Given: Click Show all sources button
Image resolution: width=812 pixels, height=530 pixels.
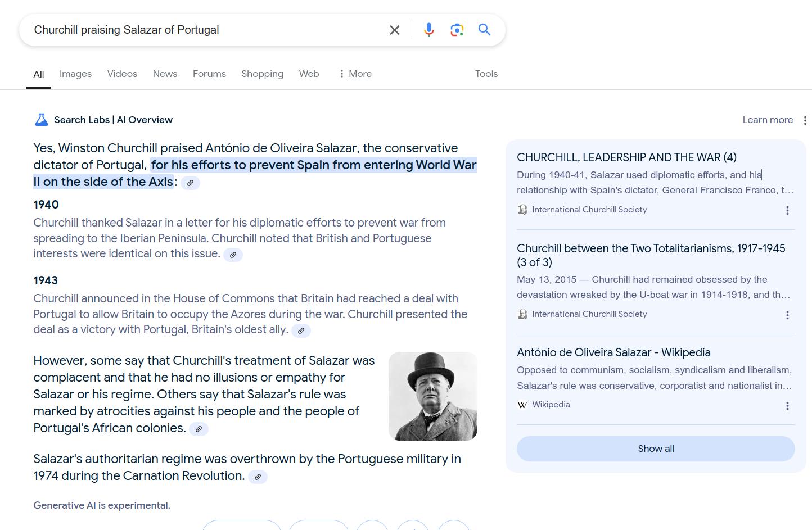Looking at the screenshot, I should pos(656,449).
